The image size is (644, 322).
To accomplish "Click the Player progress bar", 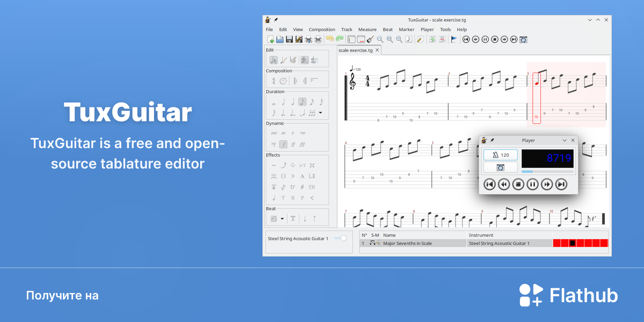I will click(x=547, y=172).
